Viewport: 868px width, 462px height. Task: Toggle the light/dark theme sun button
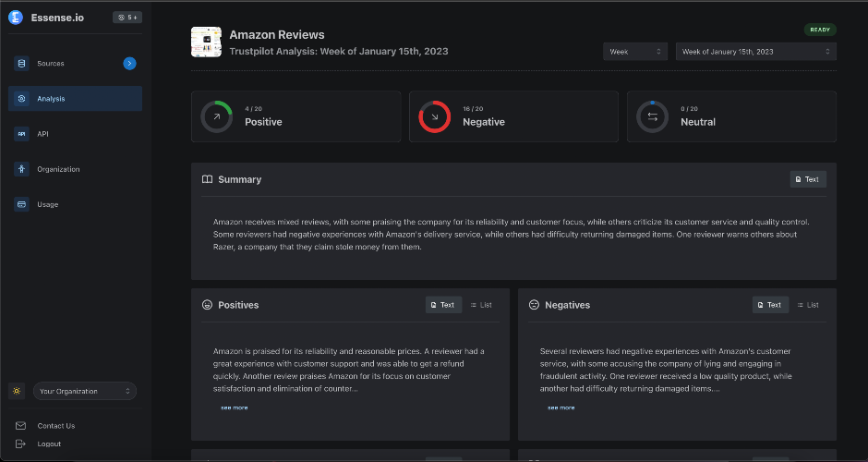[x=17, y=391]
